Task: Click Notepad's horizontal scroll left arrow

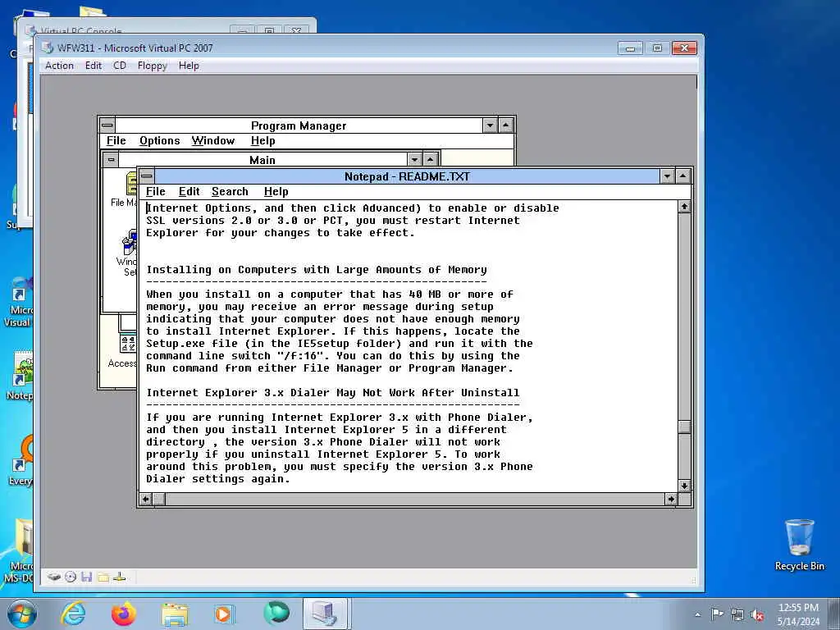Action: [x=145, y=499]
